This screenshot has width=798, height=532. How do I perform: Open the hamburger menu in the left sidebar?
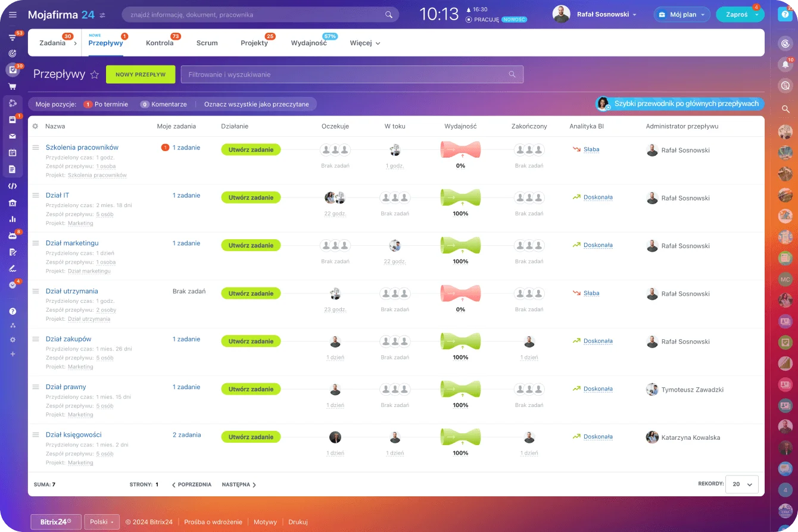tap(13, 14)
